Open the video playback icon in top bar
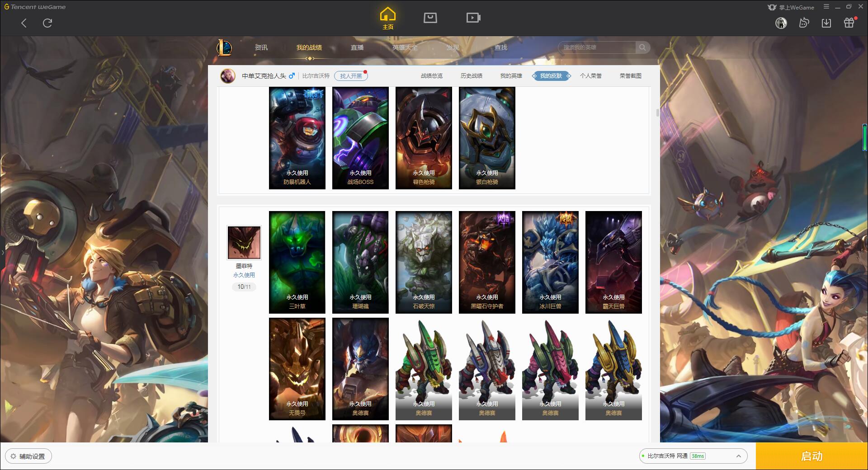 pyautogui.click(x=473, y=18)
